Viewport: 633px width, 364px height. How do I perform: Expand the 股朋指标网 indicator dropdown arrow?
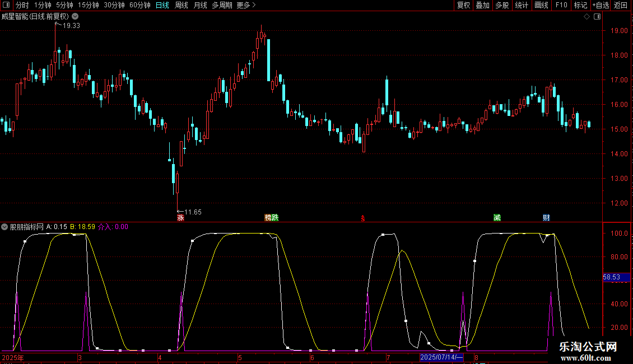point(5,227)
